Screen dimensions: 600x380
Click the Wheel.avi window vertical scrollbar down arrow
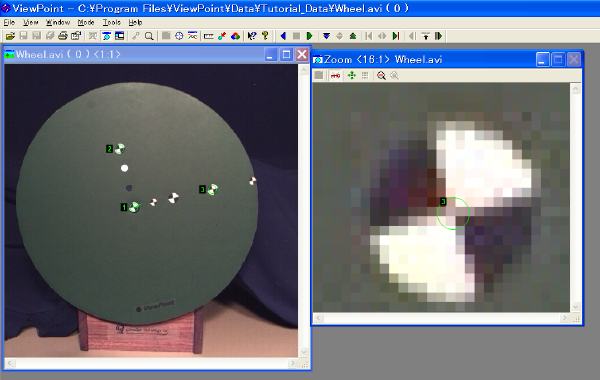coord(304,352)
